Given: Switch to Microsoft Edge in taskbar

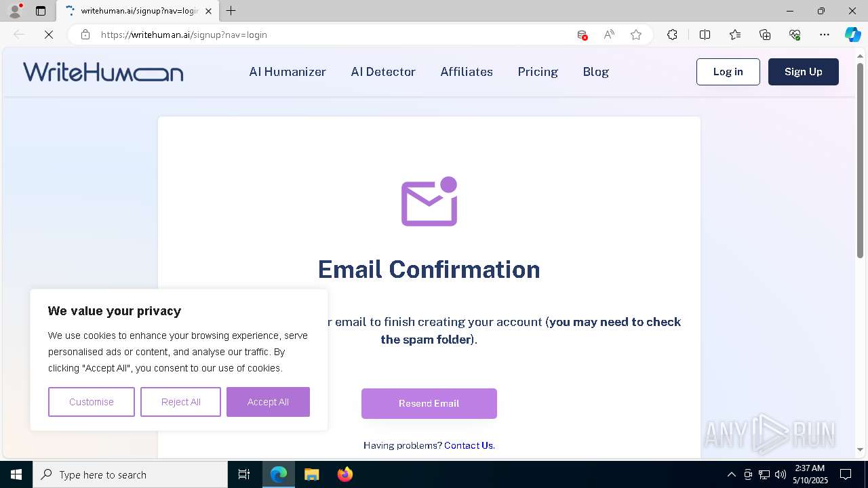Looking at the screenshot, I should [279, 474].
